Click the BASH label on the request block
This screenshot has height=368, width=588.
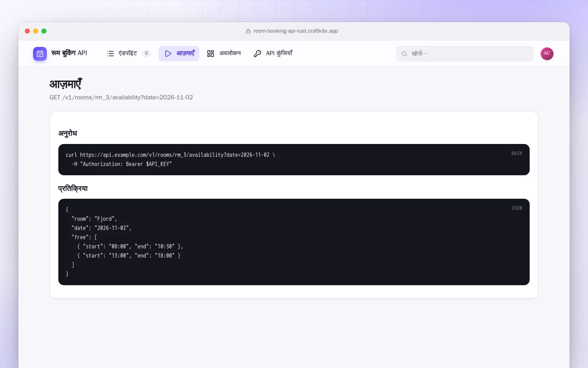click(x=517, y=153)
